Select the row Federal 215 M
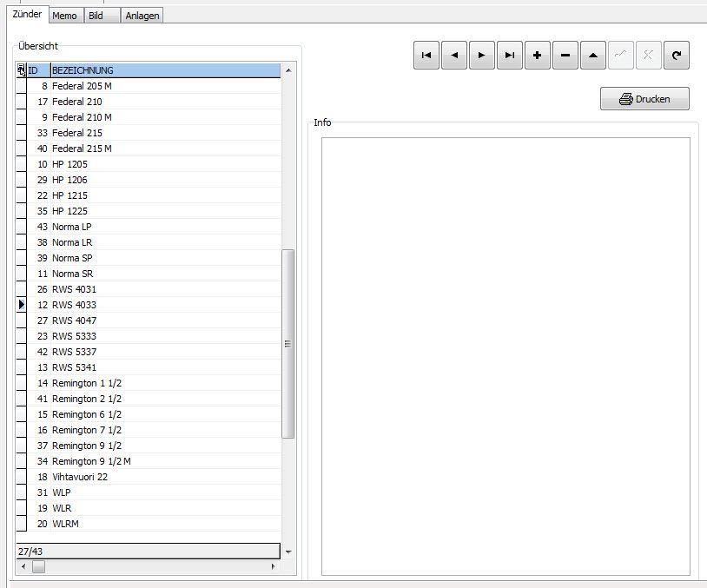Viewport: 707px width, 588px height. pos(149,149)
